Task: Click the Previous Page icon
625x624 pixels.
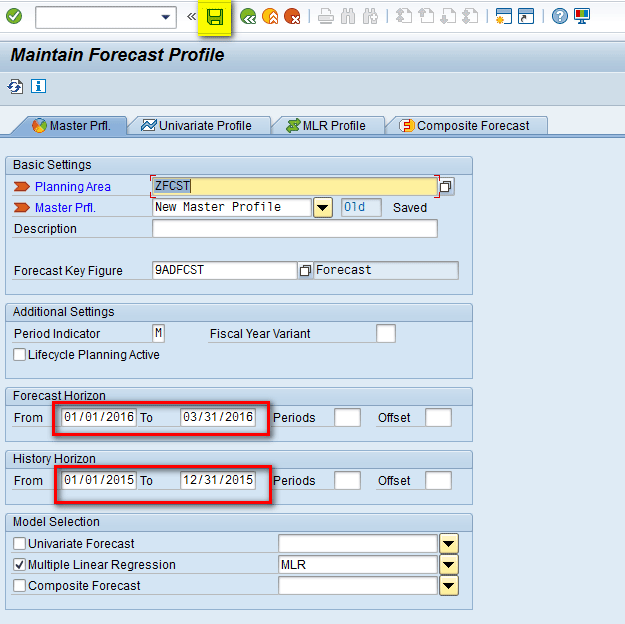Action: tap(426, 17)
